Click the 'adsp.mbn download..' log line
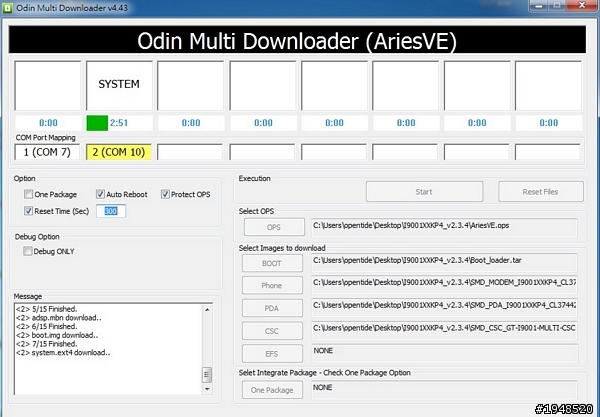The image size is (600, 417). click(x=59, y=318)
